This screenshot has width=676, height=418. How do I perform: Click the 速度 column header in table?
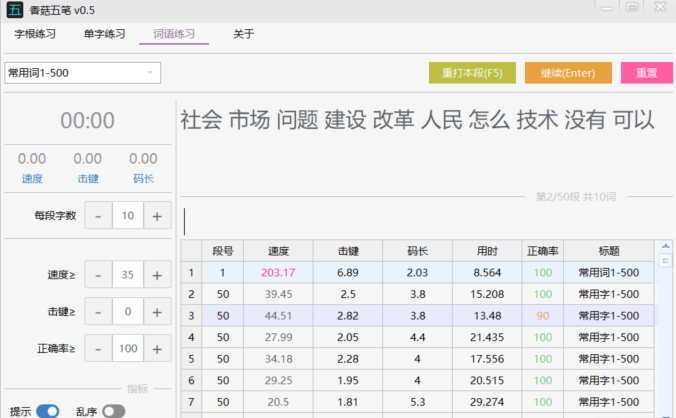[x=279, y=251]
